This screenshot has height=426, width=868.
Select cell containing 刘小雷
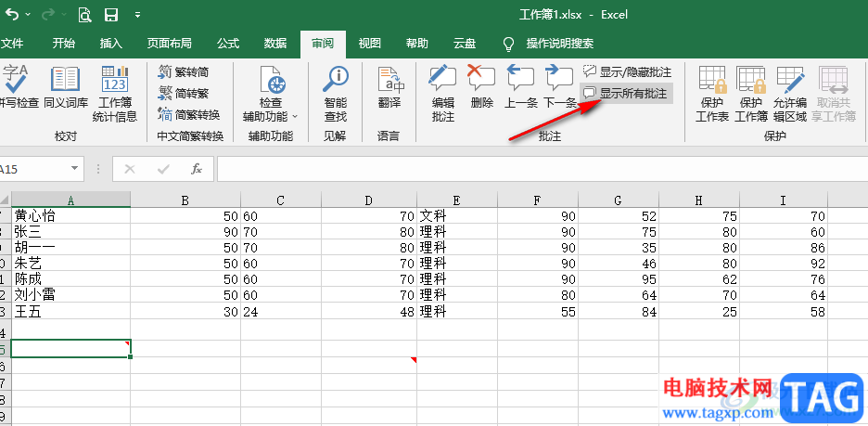pyautogui.click(x=70, y=296)
